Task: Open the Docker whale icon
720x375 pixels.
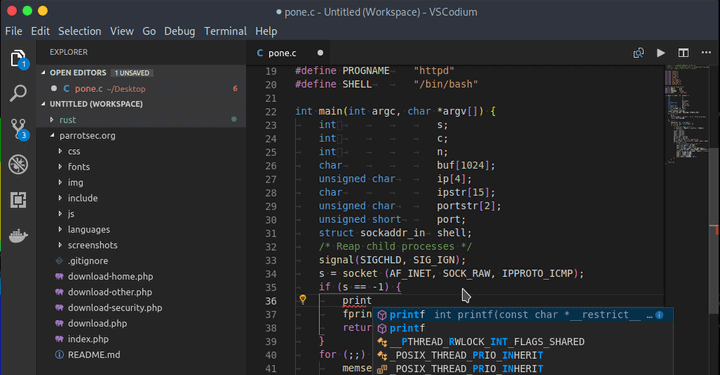Action: [x=18, y=235]
